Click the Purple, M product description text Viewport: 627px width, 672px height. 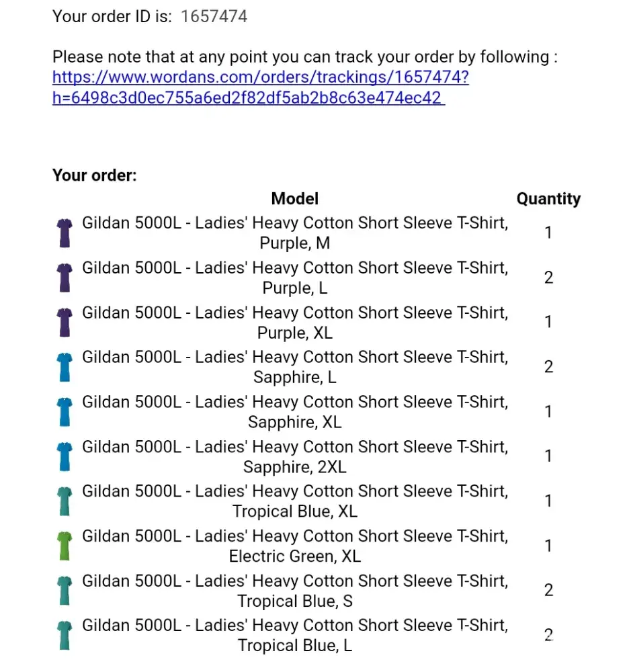tap(294, 233)
